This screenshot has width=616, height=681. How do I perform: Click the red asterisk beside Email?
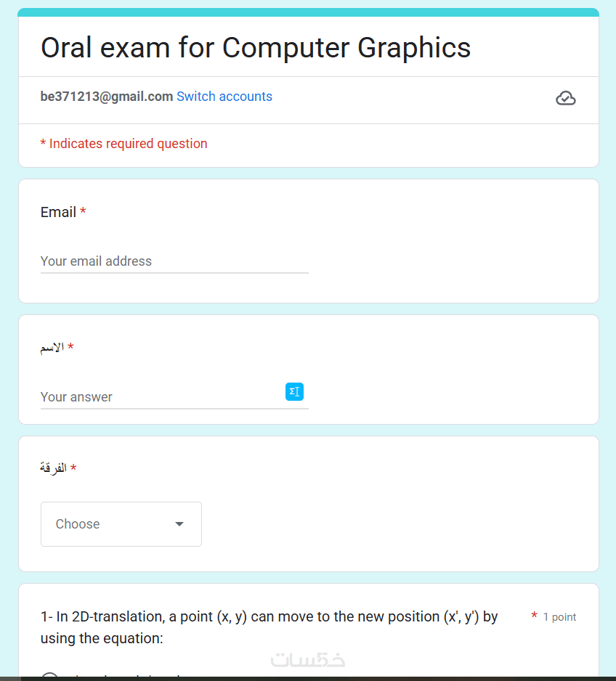pos(83,211)
